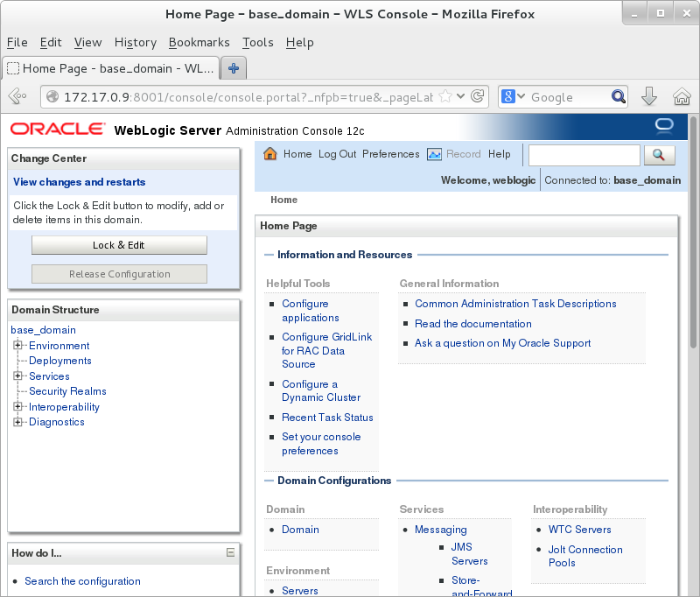Click the Lock & Edit button
The width and height of the screenshot is (700, 597).
(x=119, y=245)
